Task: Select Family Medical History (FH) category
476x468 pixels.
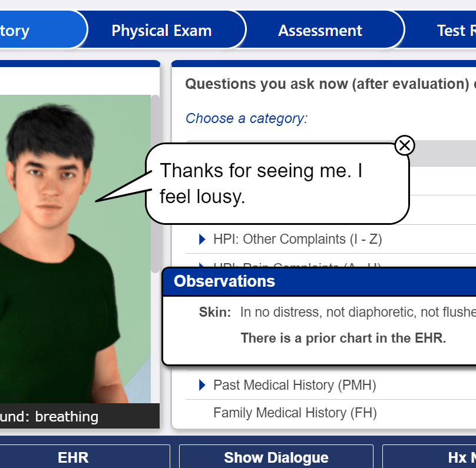Action: pyautogui.click(x=295, y=413)
